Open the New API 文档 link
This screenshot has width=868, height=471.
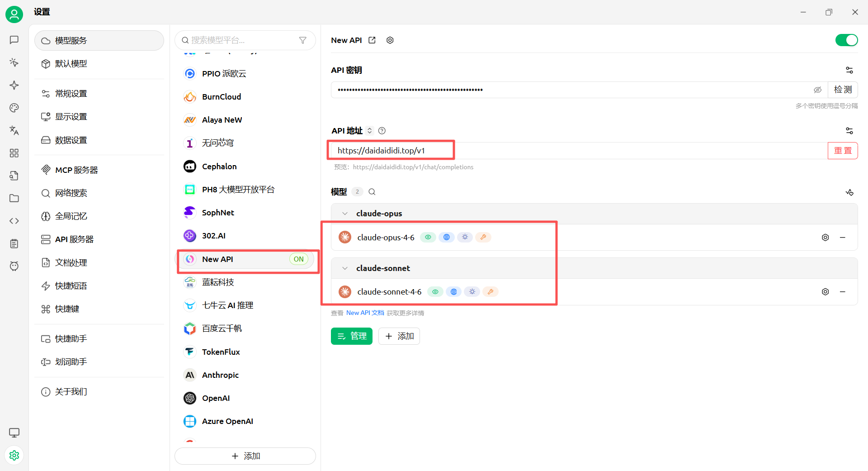[365, 313]
